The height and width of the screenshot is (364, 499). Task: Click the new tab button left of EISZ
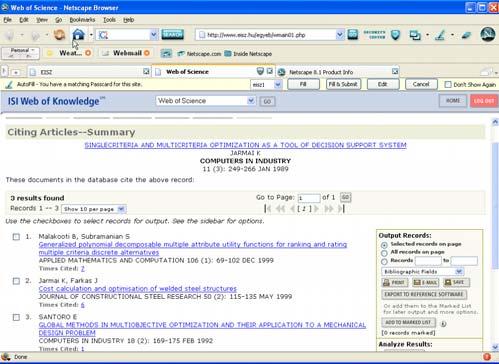point(16,72)
